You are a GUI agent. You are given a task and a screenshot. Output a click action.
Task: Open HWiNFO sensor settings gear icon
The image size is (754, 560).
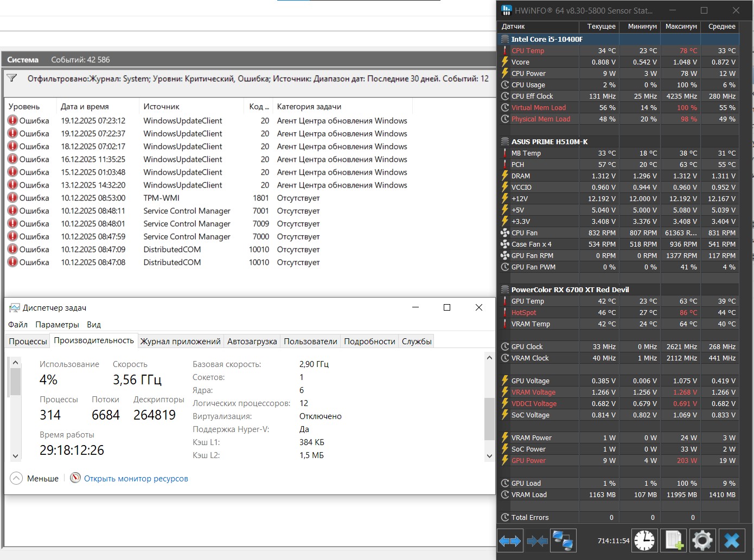702,540
